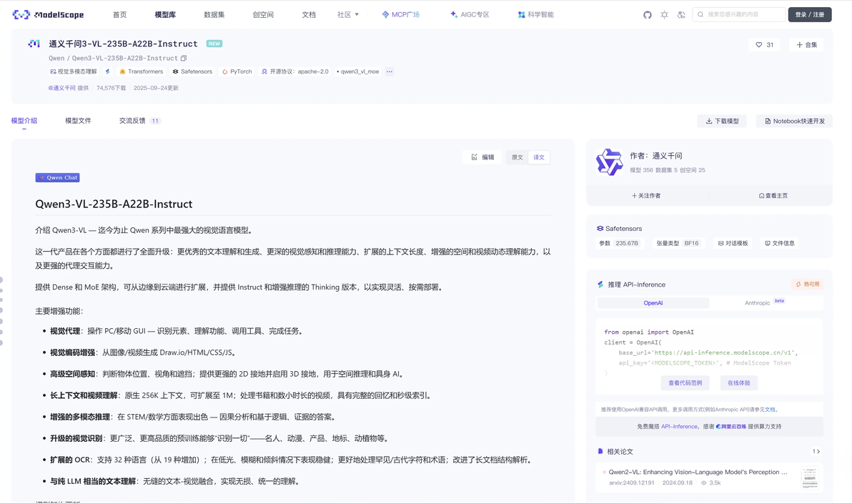Open the 阿里云百炼 link

tap(730, 426)
